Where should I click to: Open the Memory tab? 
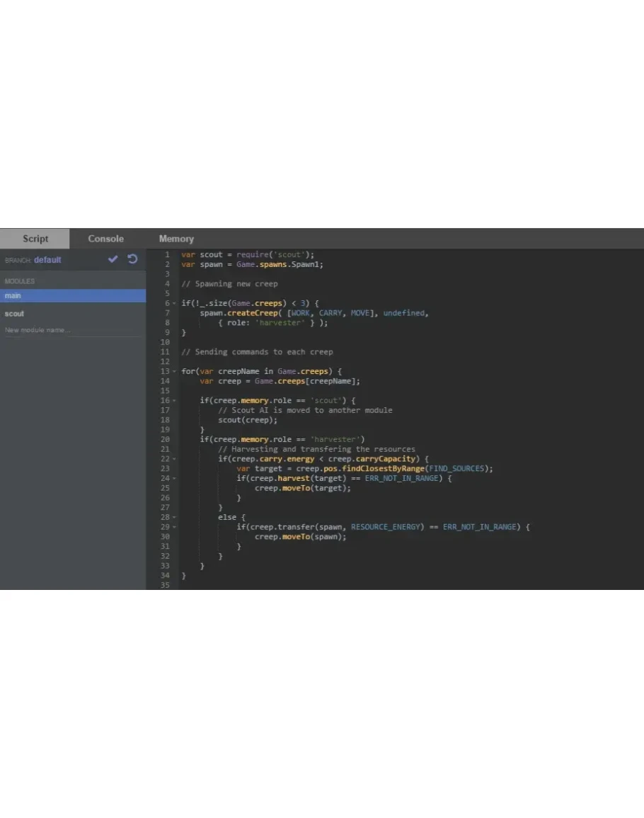[176, 239]
